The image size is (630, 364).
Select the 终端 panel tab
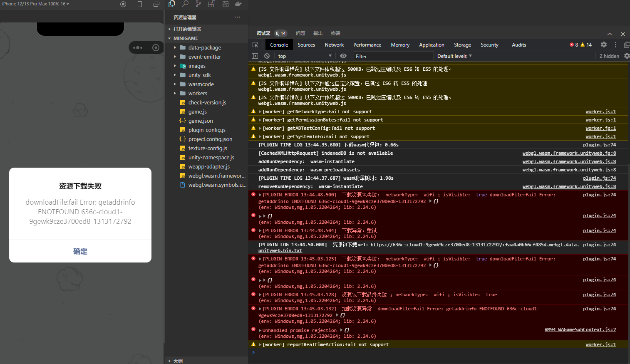pos(335,33)
